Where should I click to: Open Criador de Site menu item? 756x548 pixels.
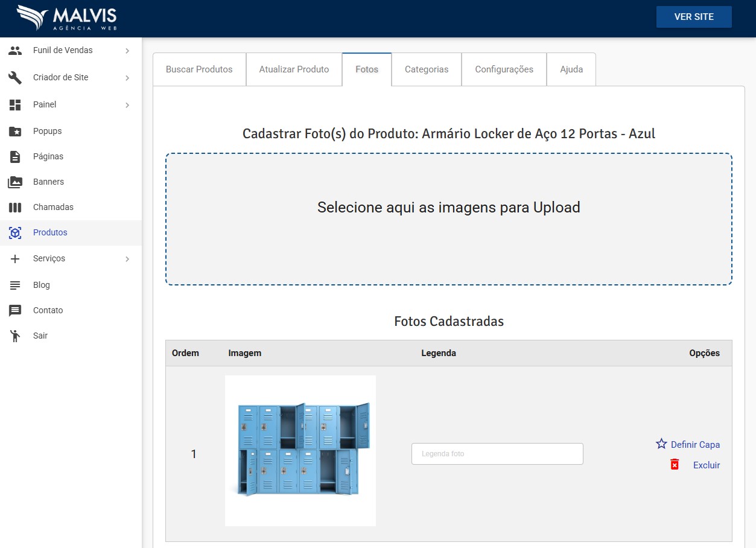click(x=71, y=78)
